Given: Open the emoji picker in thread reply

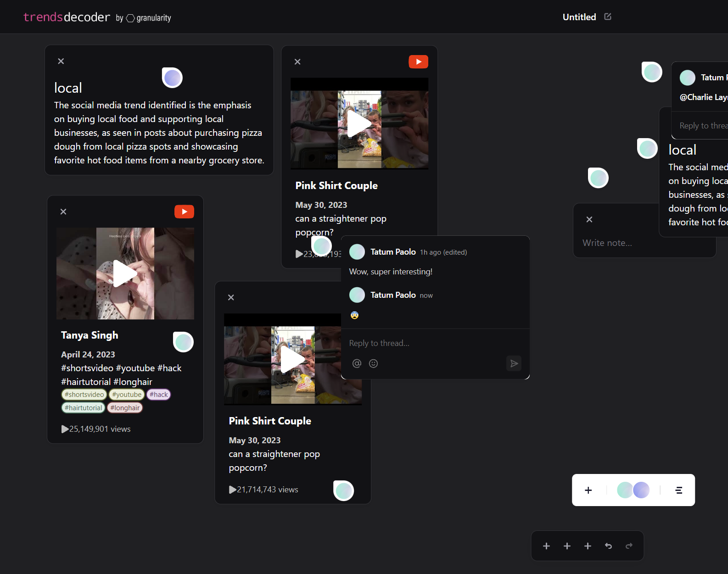Looking at the screenshot, I should (374, 363).
